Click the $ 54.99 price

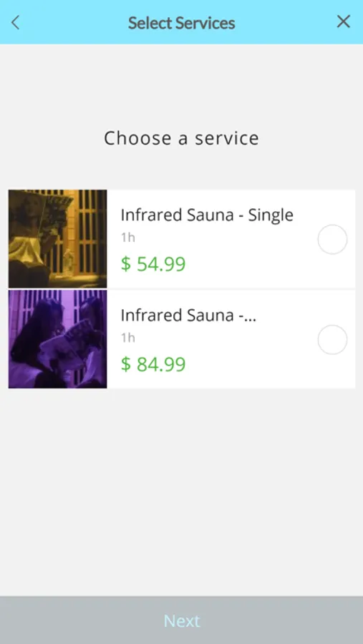153,263
